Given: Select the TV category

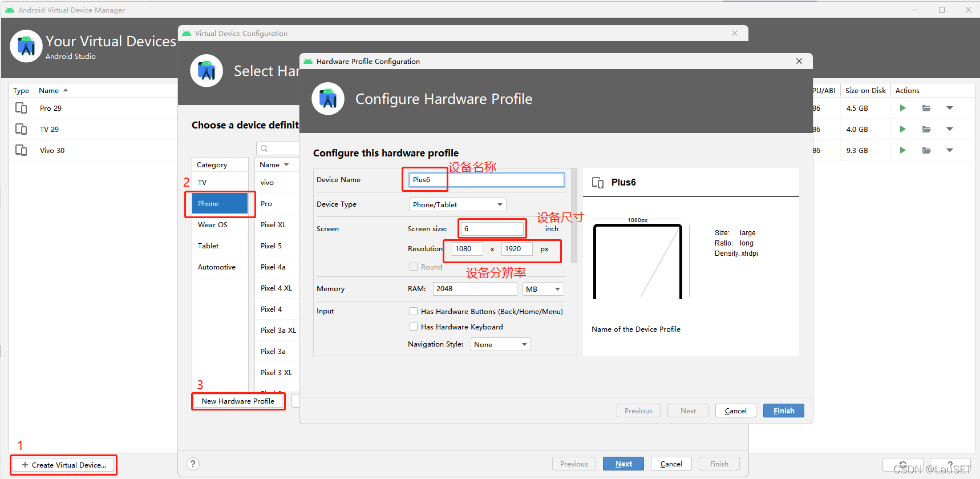Looking at the screenshot, I should click(220, 182).
